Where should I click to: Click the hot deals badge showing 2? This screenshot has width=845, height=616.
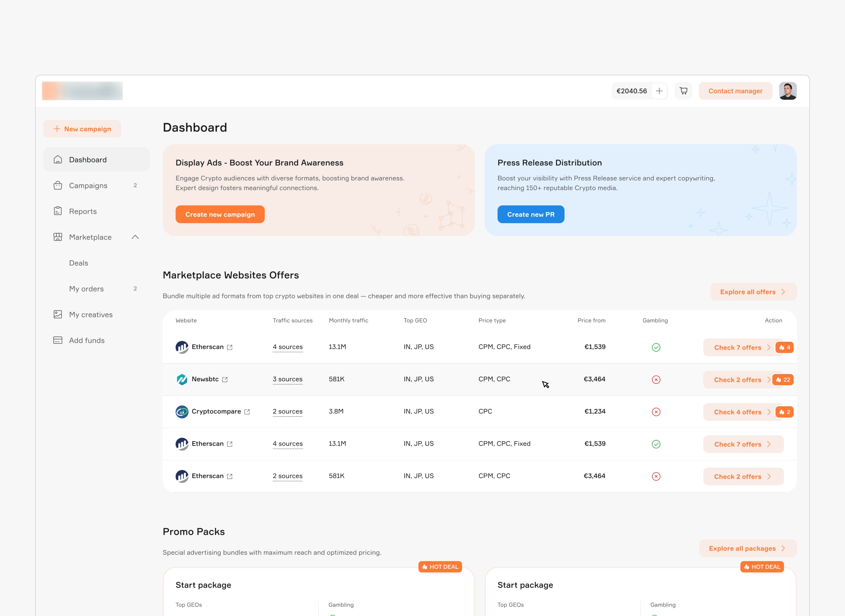tap(784, 412)
